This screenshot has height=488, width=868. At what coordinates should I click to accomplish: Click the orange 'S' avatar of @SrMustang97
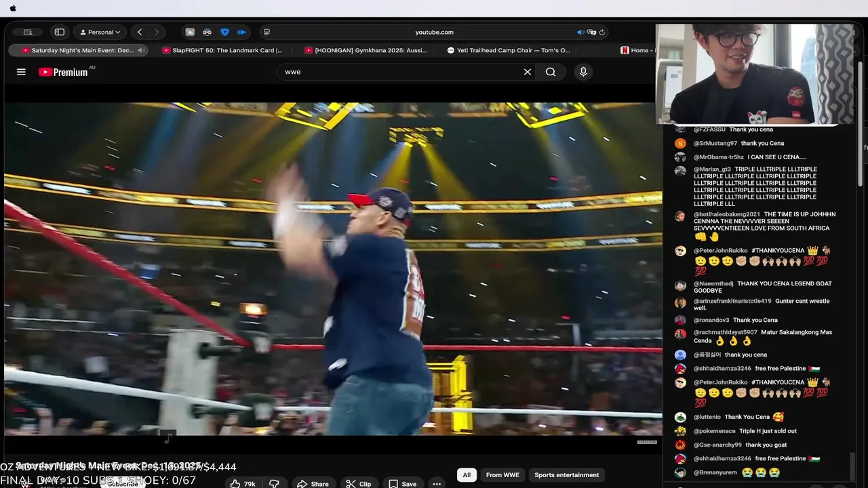(x=680, y=144)
